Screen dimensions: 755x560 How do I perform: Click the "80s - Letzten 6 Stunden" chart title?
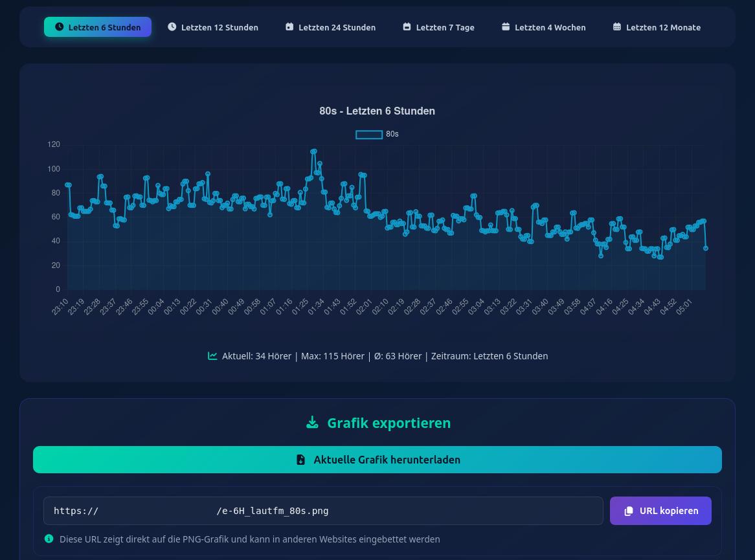coord(377,111)
